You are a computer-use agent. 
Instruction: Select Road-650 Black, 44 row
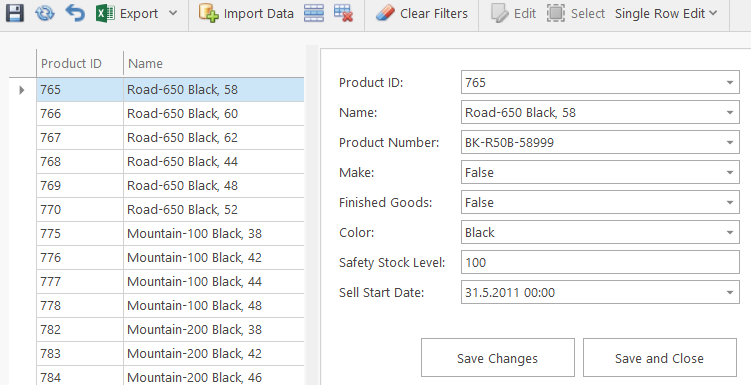(x=171, y=161)
